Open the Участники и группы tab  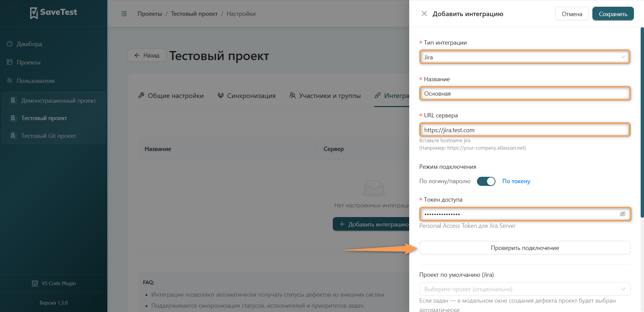[325, 96]
